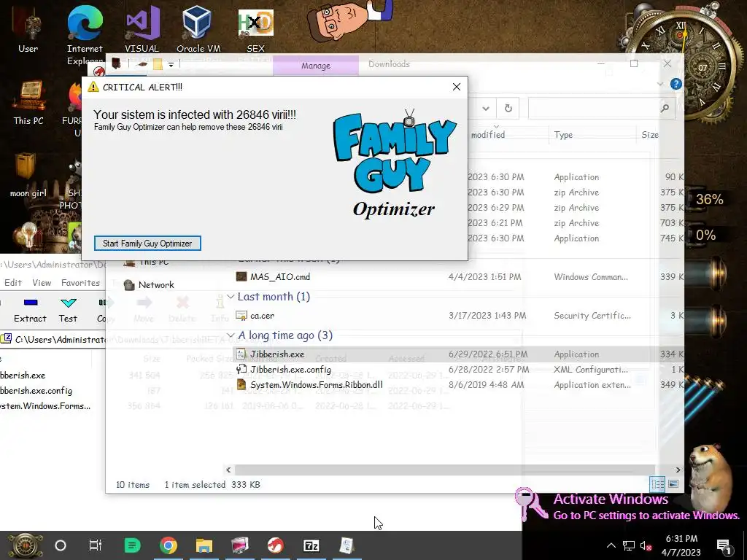Collapse the Last month group

(231, 297)
